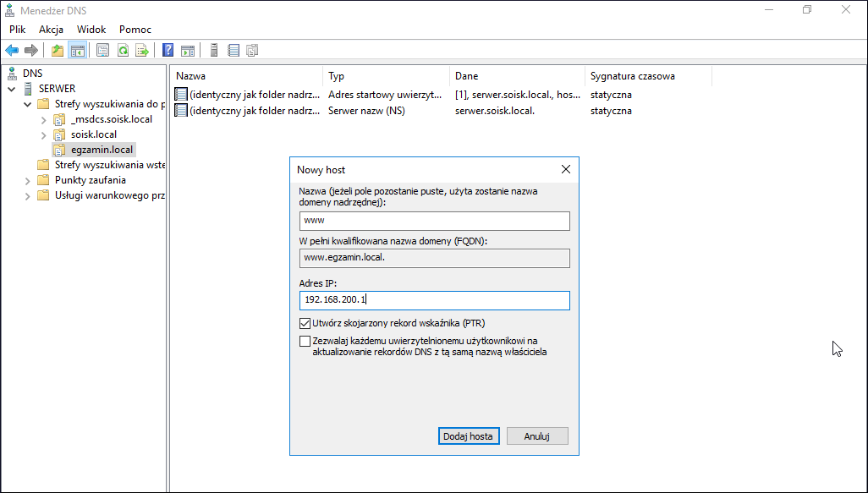Click the new record notebook toolbar icon

pyautogui.click(x=233, y=51)
